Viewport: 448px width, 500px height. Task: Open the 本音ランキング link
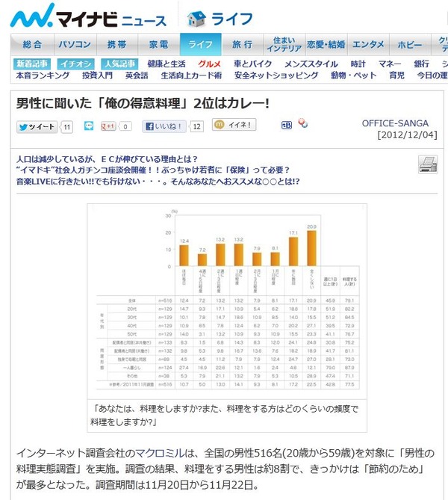click(43, 75)
